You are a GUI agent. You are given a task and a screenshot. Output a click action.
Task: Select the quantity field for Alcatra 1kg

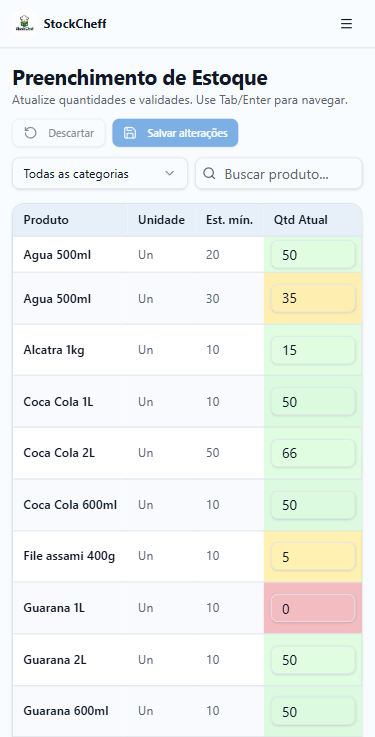pyautogui.click(x=313, y=350)
